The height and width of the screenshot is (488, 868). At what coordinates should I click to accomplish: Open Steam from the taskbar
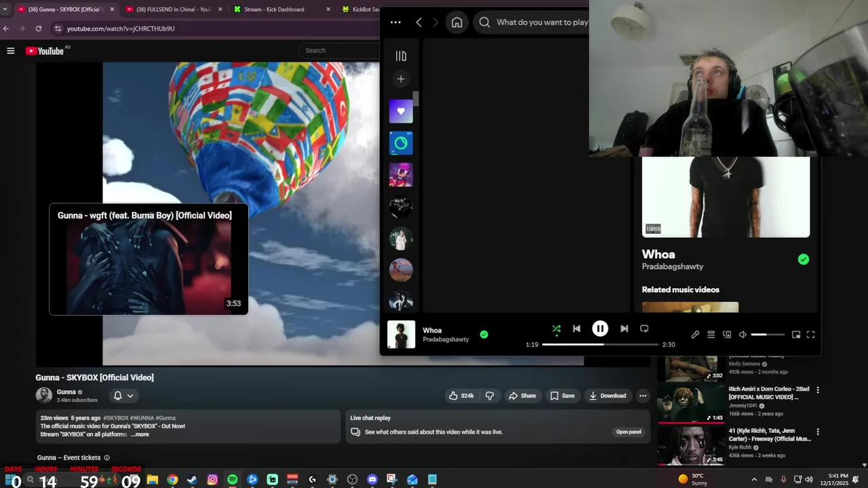pyautogui.click(x=193, y=480)
